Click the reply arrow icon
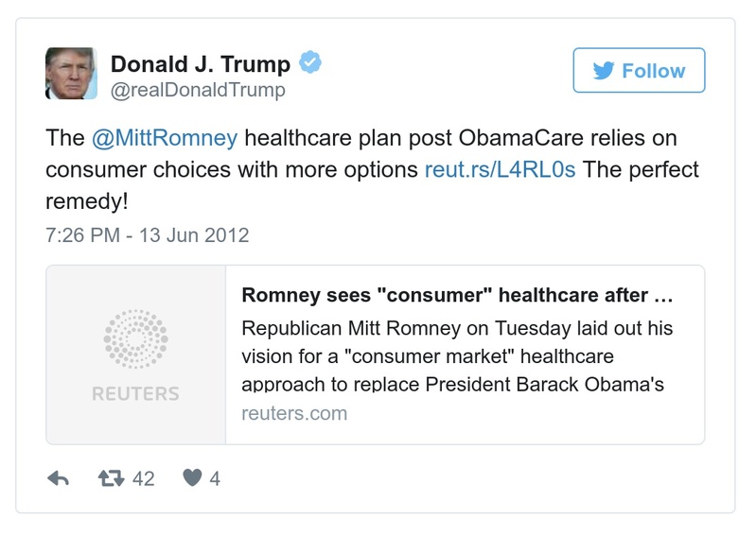Image resolution: width=756 pixels, height=536 pixels. pyautogui.click(x=59, y=478)
